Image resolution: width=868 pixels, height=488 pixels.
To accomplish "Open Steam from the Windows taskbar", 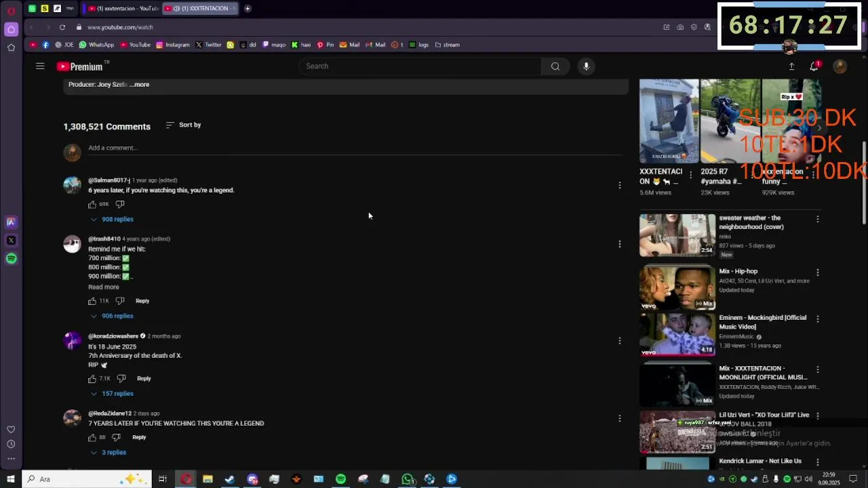I will coord(230,479).
